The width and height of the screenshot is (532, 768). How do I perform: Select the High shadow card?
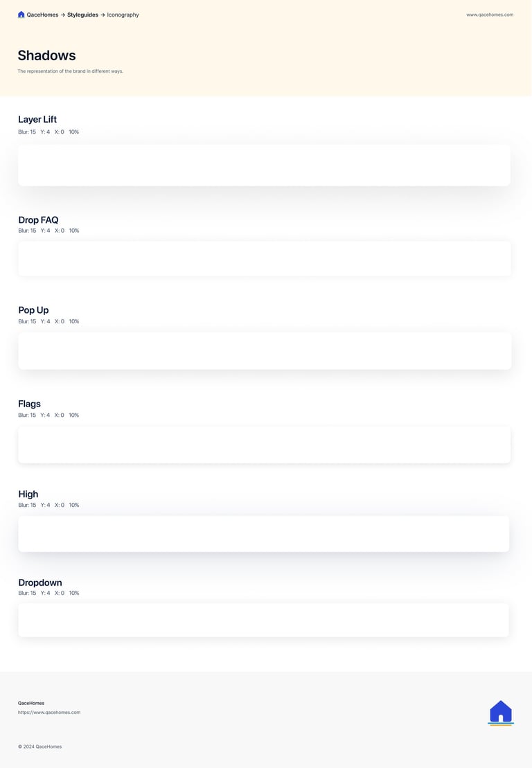[263, 534]
